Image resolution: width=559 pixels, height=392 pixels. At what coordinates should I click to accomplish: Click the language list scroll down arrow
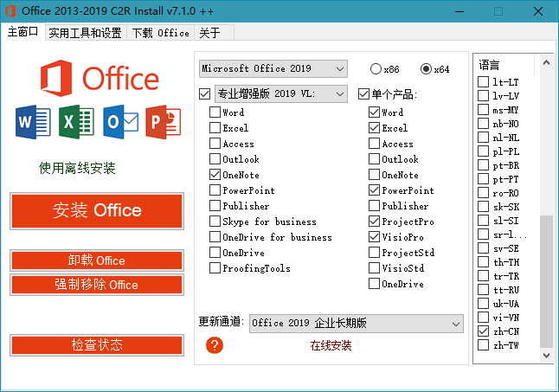tap(546, 355)
